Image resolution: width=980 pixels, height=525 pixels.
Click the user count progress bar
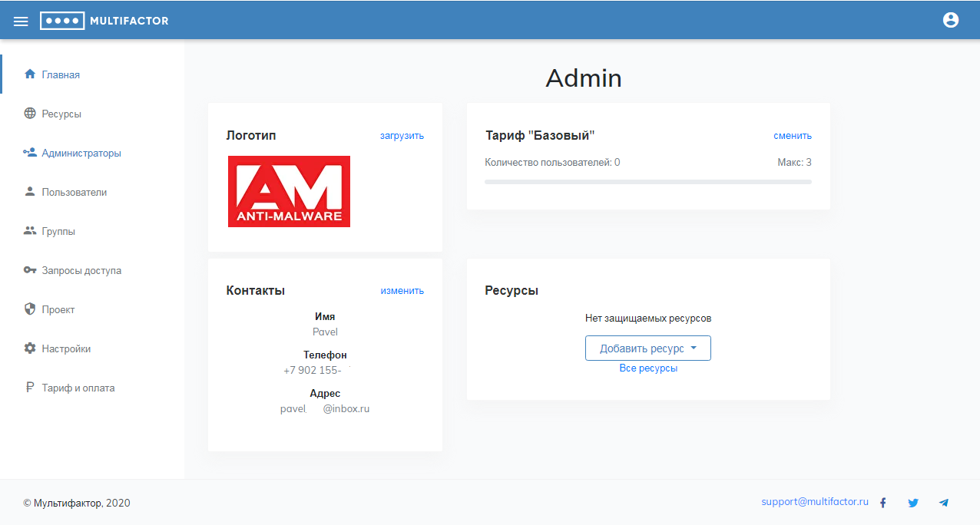pyautogui.click(x=648, y=182)
